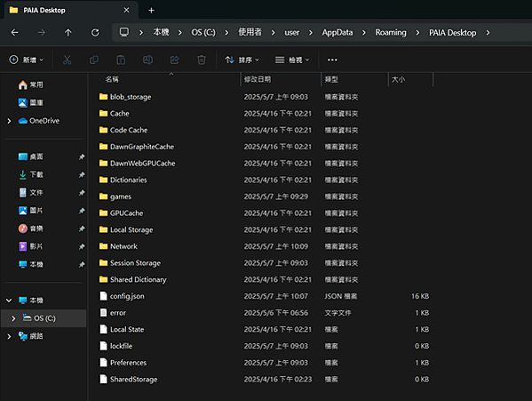
Task: Select the Shared Dictionary folder
Action: (x=133, y=280)
